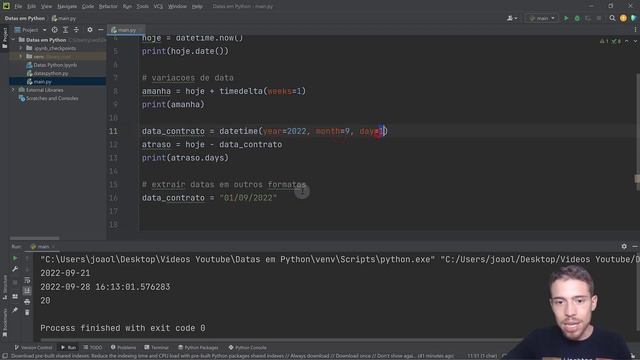
Task: Expand the .ipynb_checkpoints folder
Action: [21, 48]
